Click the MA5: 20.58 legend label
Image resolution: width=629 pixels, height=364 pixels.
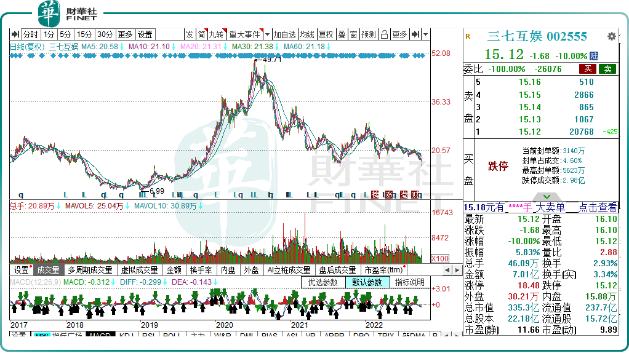point(100,47)
